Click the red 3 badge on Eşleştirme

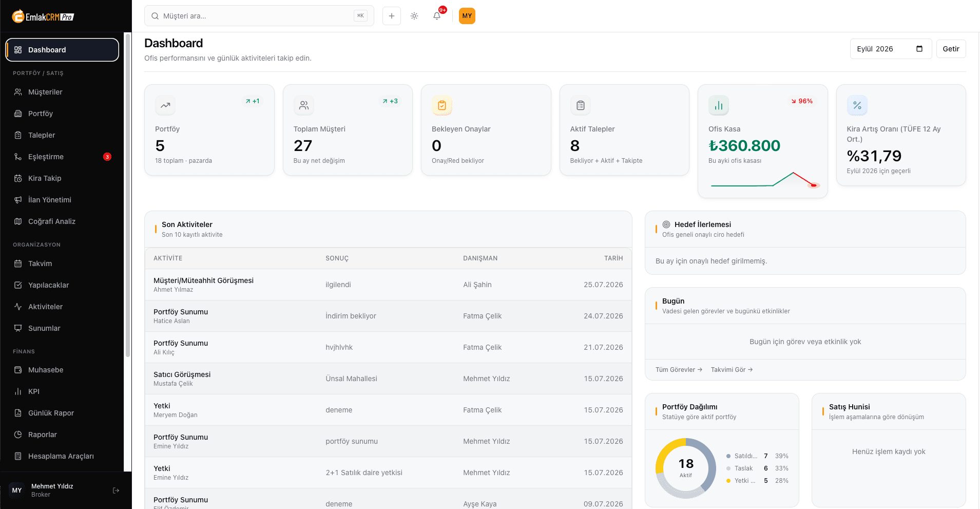point(107,157)
